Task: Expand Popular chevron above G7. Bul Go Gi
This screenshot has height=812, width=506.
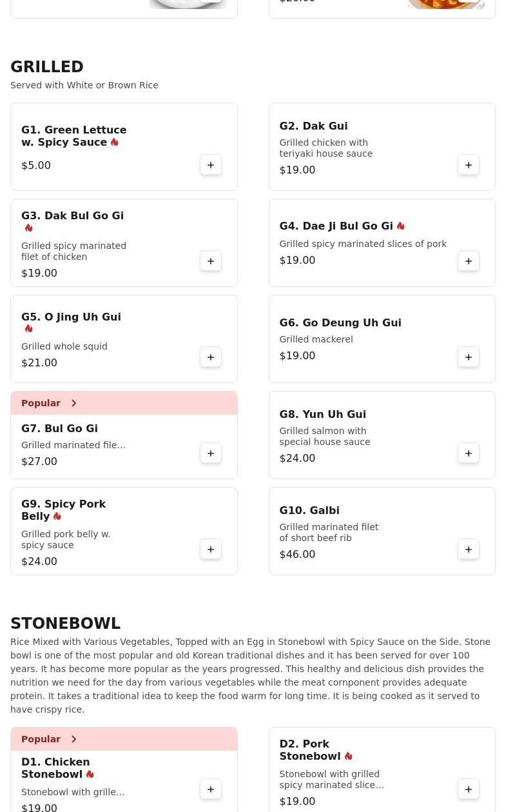Action: [74, 403]
